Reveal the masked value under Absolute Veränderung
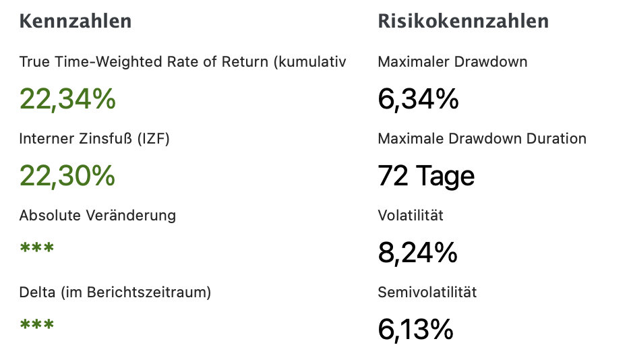The height and width of the screenshot is (364, 629). (x=37, y=249)
